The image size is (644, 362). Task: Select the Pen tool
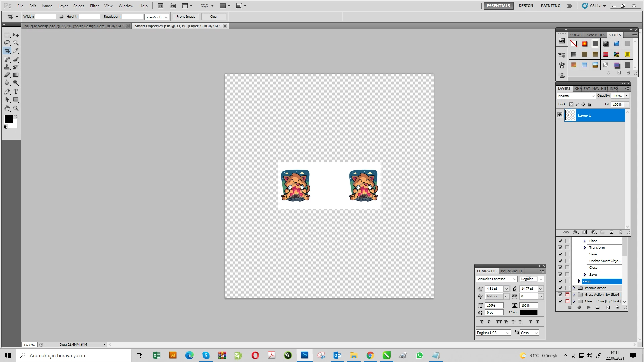point(7,92)
